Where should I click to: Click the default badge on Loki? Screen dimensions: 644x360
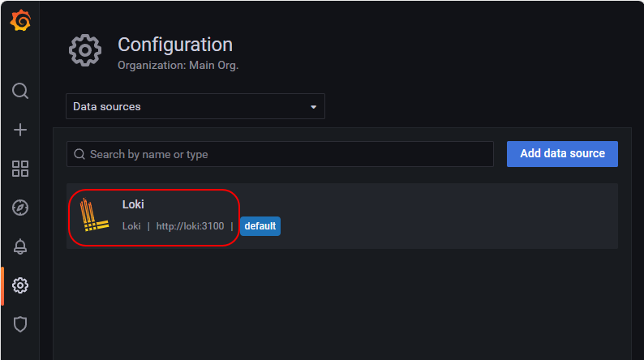point(260,226)
